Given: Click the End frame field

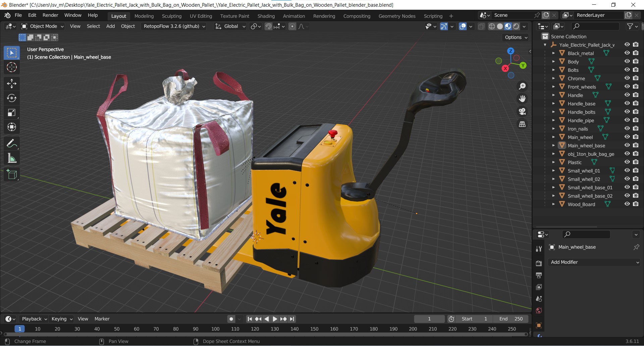Looking at the screenshot, I should tap(511, 319).
